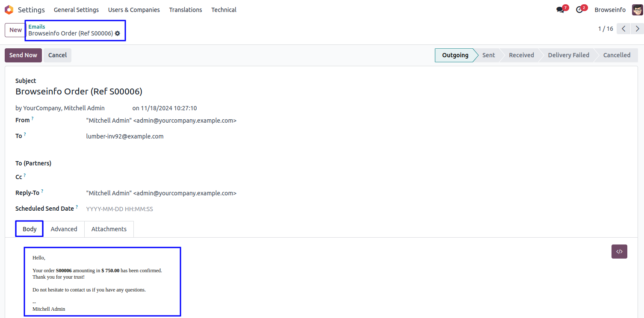This screenshot has width=644, height=318.
Task: Click 'Thank you for your trust!' in the body
Action: (x=59, y=277)
